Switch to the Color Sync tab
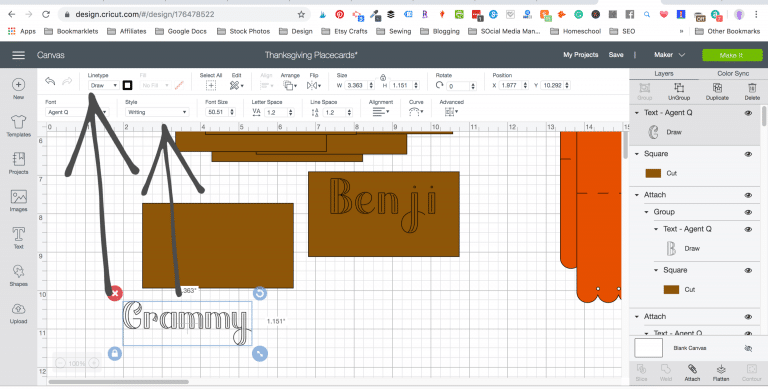Screen dimensions: 768x389 (x=733, y=73)
